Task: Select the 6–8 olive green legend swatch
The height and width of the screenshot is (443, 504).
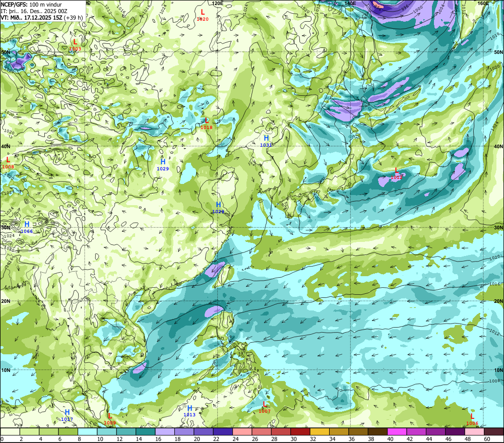Action: [x=68, y=431]
